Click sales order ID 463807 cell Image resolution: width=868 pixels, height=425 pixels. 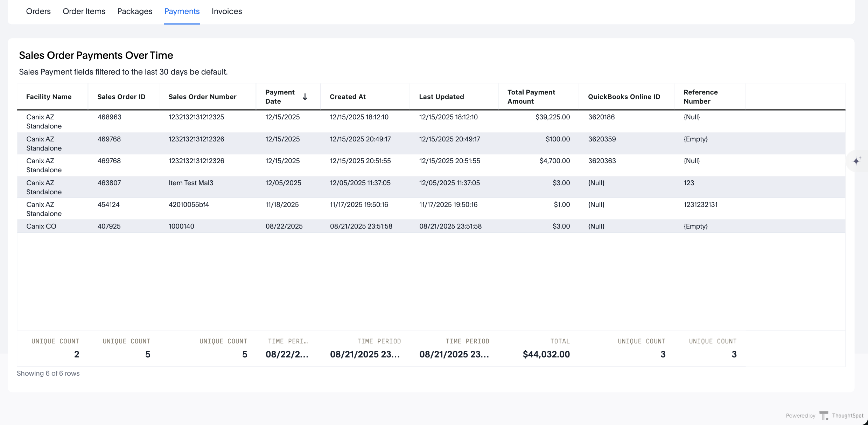(109, 183)
